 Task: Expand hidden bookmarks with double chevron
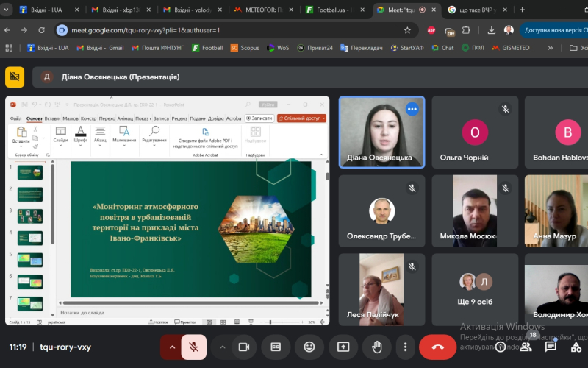point(550,48)
